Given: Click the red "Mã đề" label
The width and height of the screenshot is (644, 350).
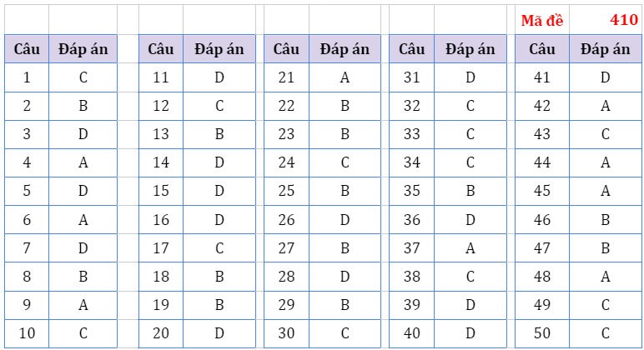Looking at the screenshot, I should pyautogui.click(x=542, y=21).
